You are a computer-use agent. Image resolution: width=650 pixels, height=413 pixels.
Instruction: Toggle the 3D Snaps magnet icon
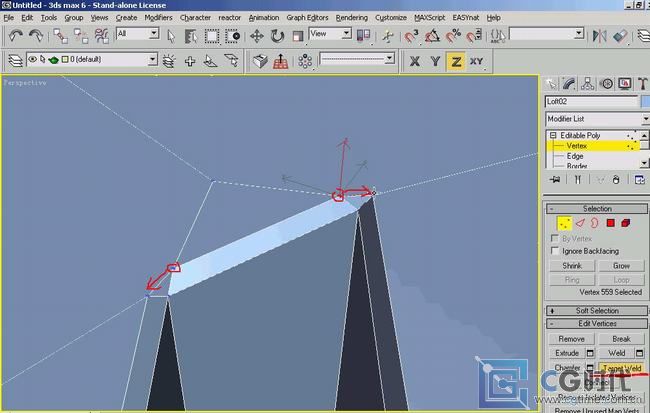(412, 36)
